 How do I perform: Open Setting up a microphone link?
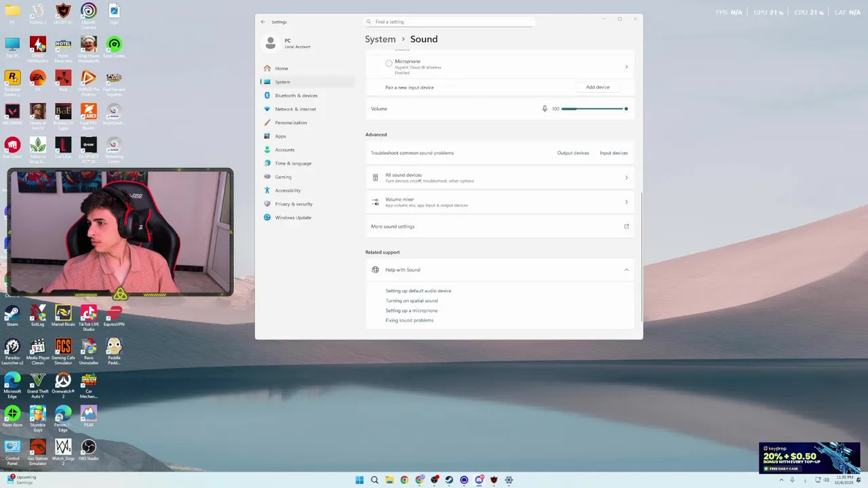tap(412, 310)
